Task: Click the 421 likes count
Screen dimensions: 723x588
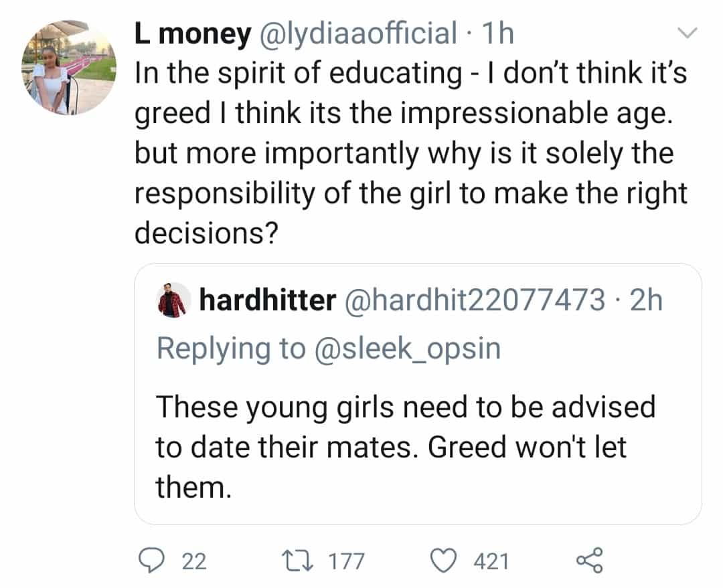Action: tap(491, 561)
